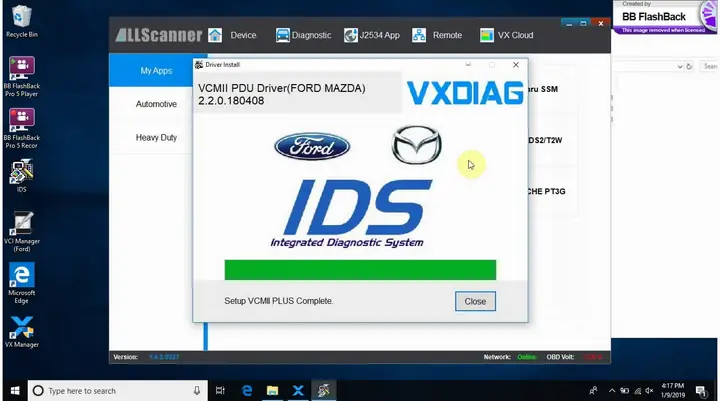720x401 pixels.
Task: Click the Remote network icon
Action: [x=419, y=35]
